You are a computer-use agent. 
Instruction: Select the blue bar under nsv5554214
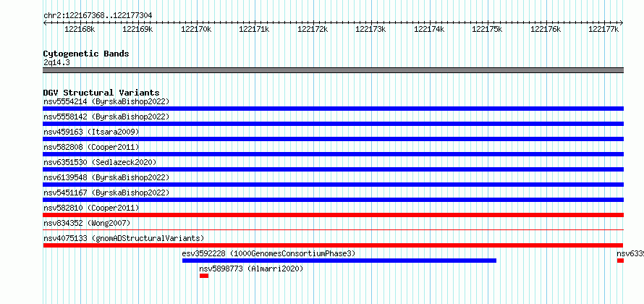(333, 109)
